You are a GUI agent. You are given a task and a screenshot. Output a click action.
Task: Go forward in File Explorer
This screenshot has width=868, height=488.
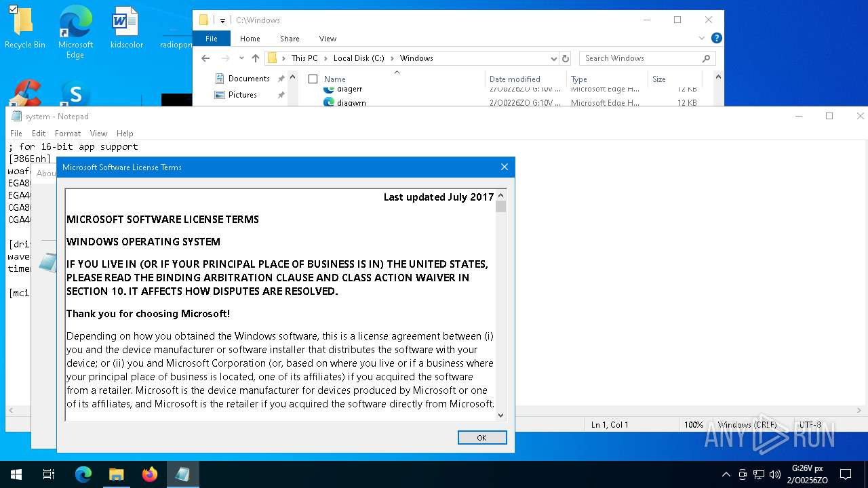point(226,58)
